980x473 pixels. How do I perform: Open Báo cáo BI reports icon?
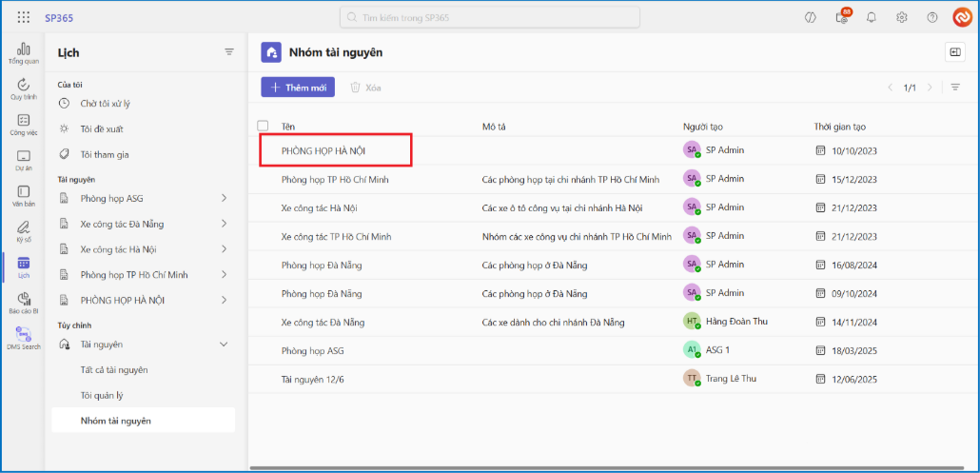24,303
